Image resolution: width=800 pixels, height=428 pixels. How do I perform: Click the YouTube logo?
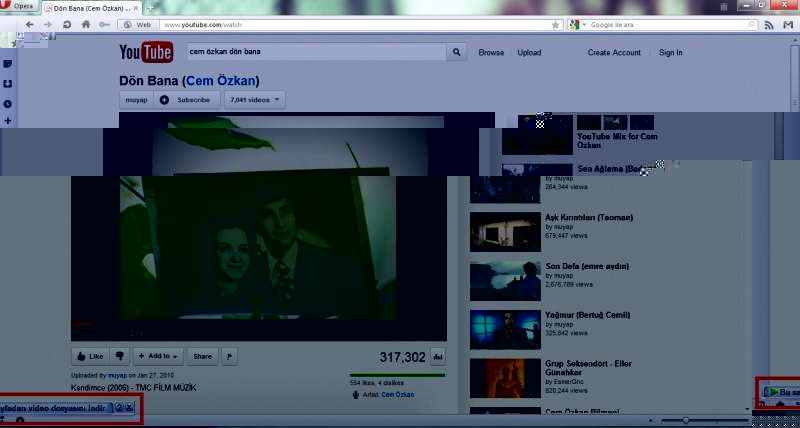[x=146, y=52]
